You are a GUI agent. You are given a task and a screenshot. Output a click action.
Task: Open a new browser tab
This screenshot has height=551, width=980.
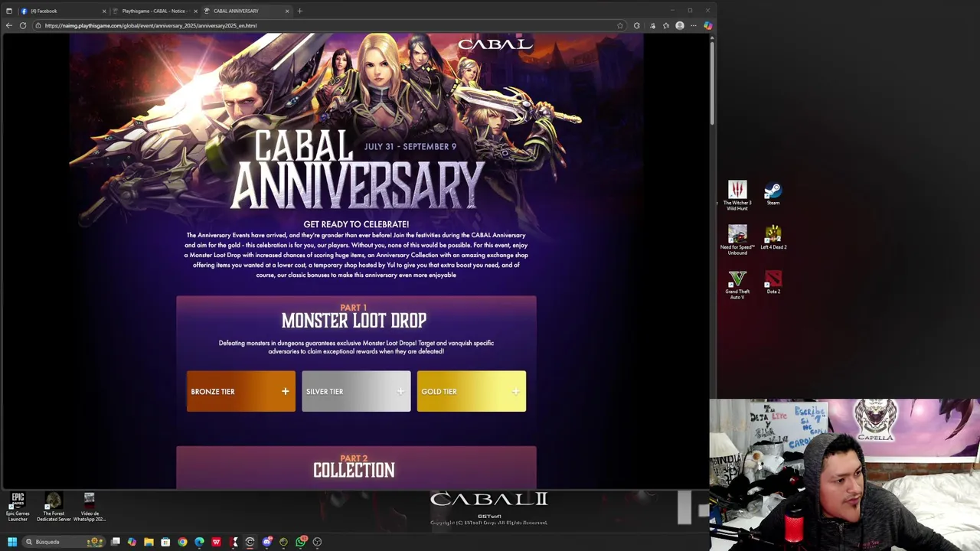(300, 11)
